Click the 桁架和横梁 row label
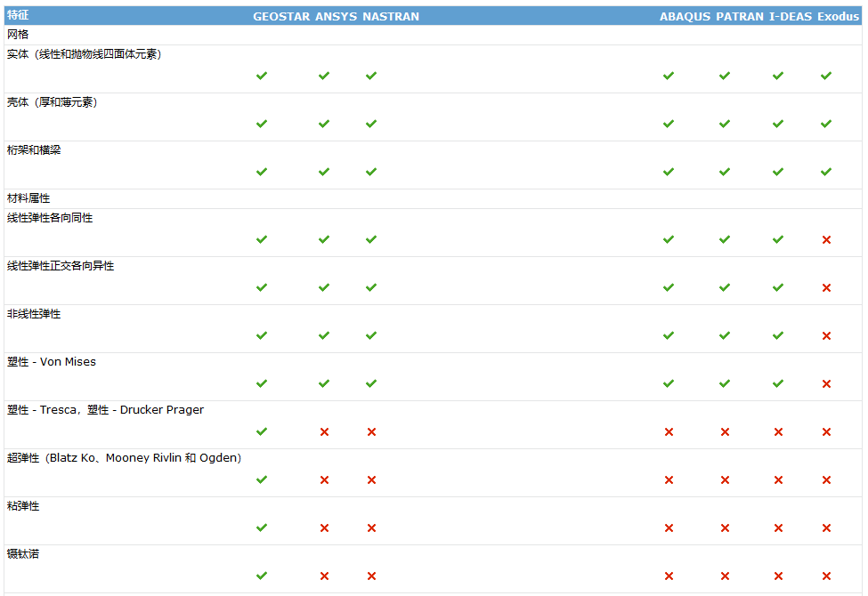 [x=34, y=150]
